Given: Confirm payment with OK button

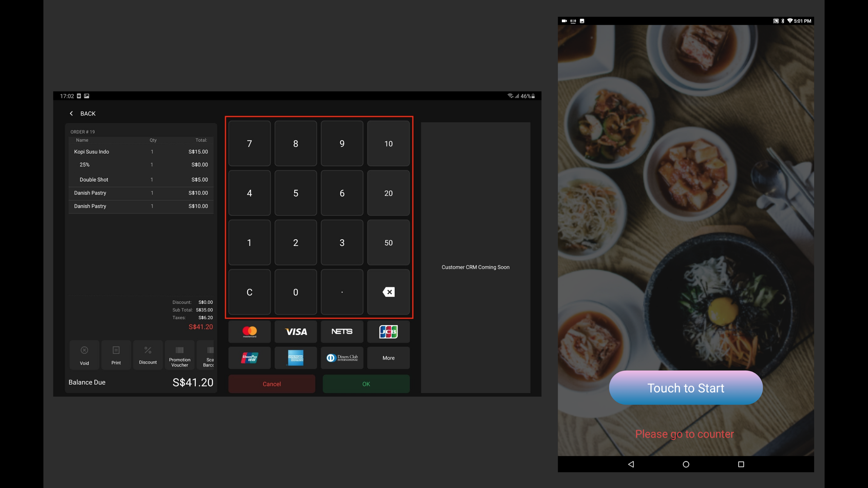Looking at the screenshot, I should click(x=366, y=384).
